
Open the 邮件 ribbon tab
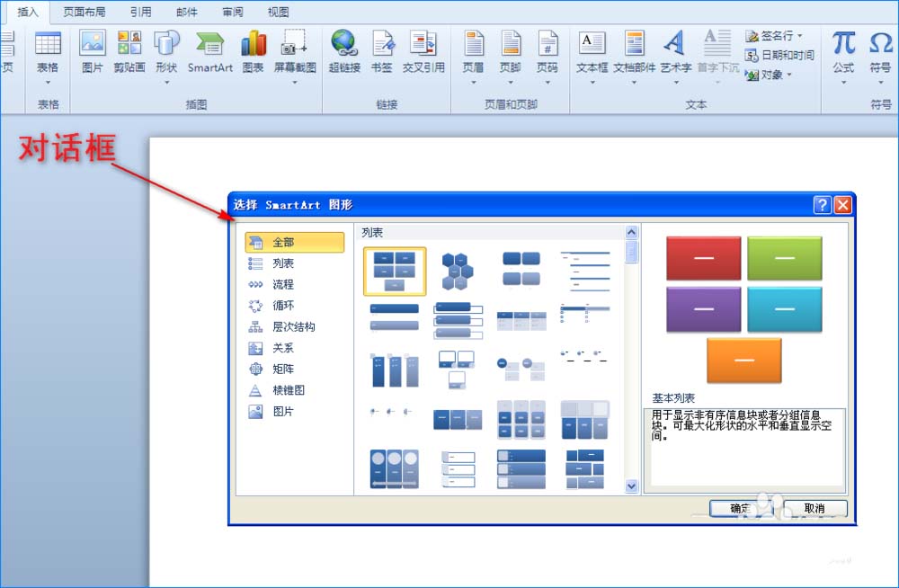186,12
